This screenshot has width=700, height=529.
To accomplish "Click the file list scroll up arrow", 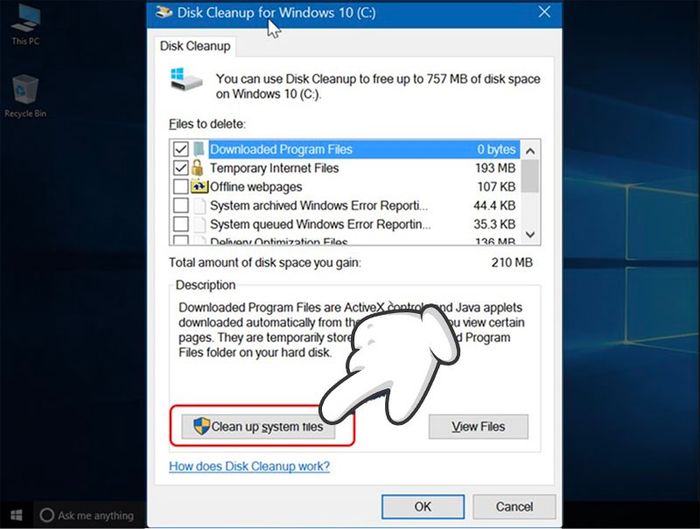I will tap(530, 150).
